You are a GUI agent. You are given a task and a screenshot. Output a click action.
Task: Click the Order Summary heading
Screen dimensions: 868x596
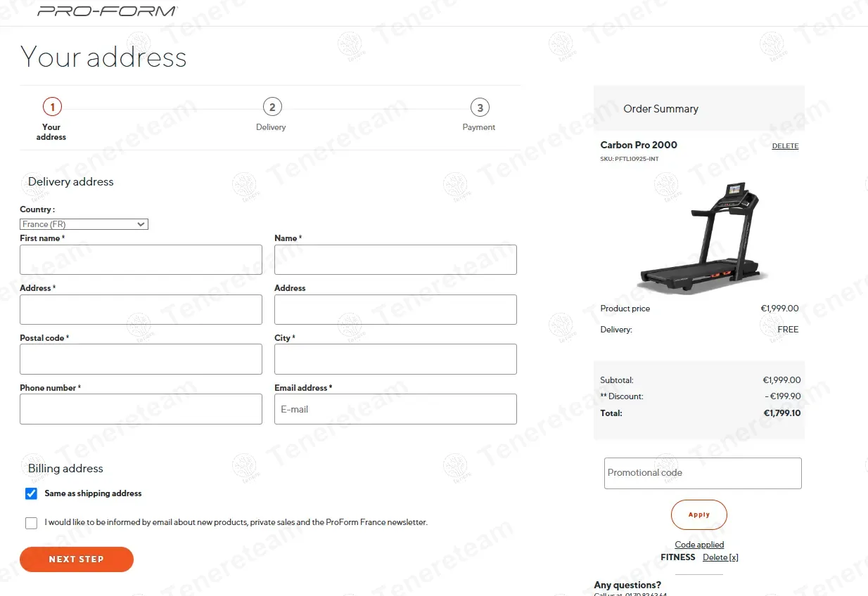tap(660, 109)
